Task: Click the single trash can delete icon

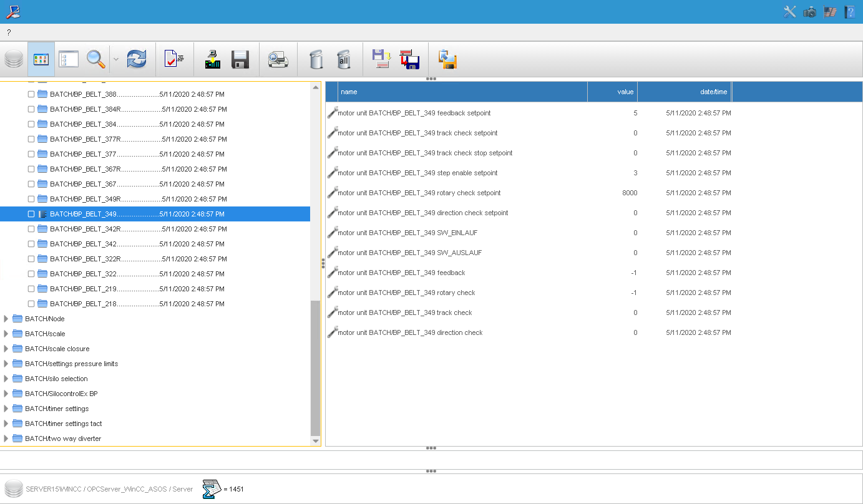Action: tap(317, 59)
